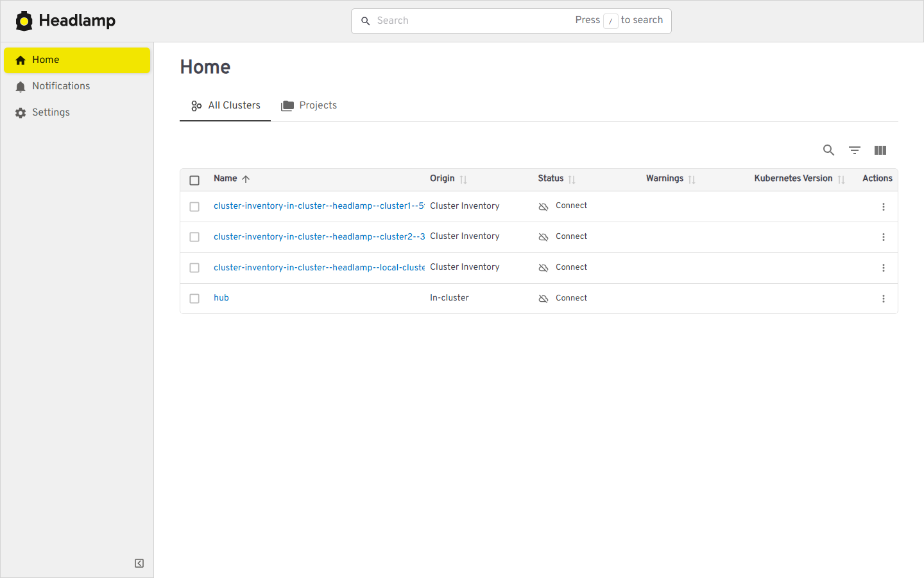Switch to the All Clusters tab

tap(225, 105)
